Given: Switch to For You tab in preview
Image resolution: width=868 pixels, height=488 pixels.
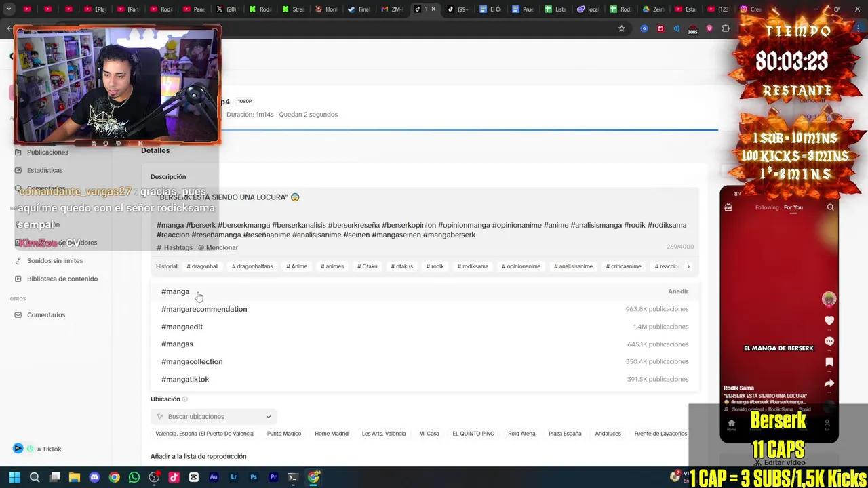Looking at the screenshot, I should (x=793, y=207).
